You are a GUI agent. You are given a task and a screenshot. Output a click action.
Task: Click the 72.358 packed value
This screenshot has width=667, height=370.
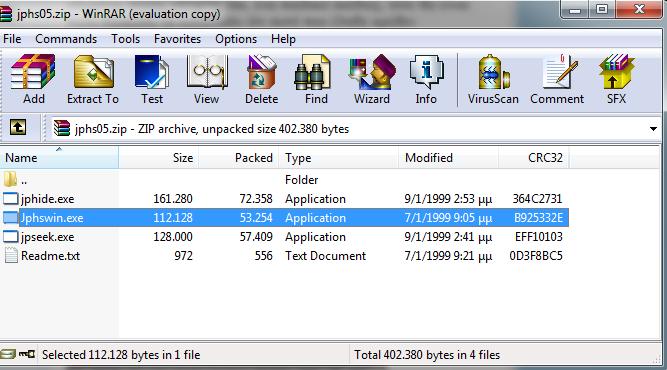point(256,199)
